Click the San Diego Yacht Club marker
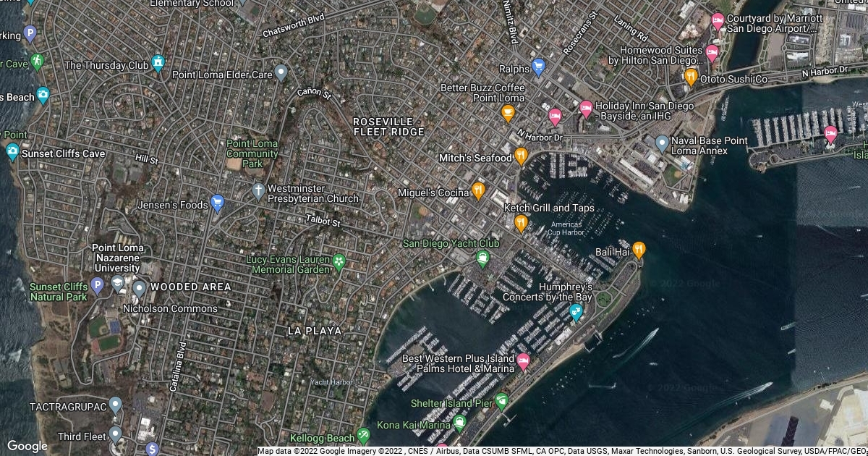The image size is (868, 456). [x=482, y=258]
